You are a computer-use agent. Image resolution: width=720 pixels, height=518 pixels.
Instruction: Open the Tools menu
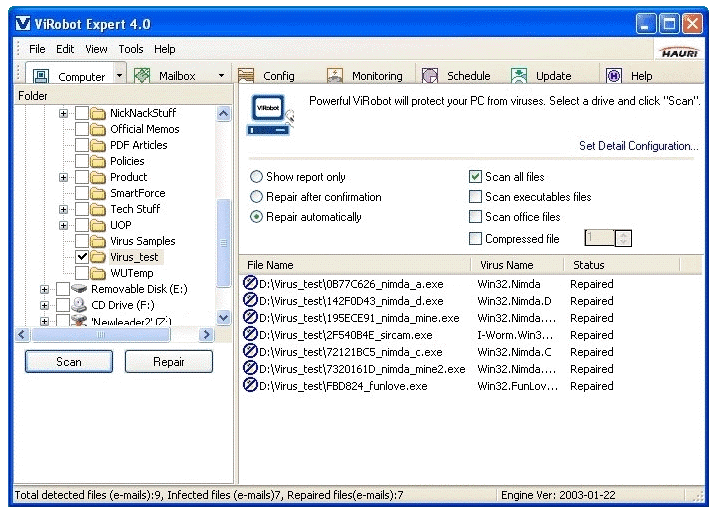131,49
